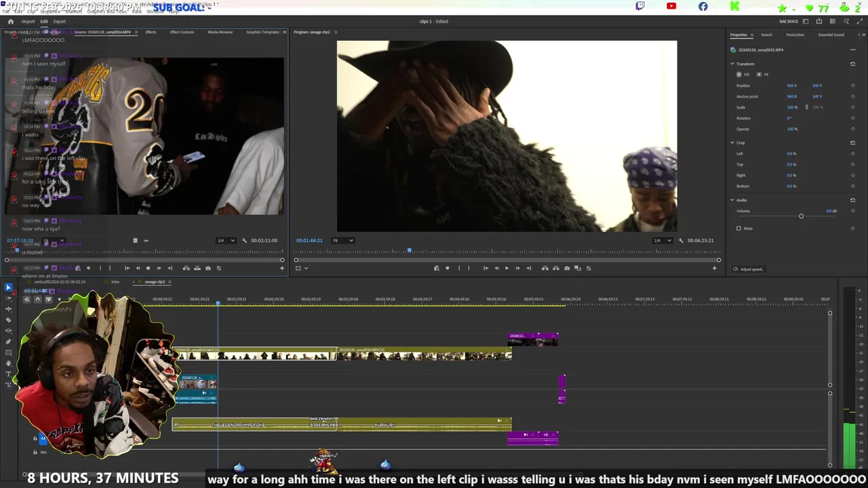Viewport: 868px width, 488px height.
Task: Open the Production tab
Action: (x=795, y=35)
